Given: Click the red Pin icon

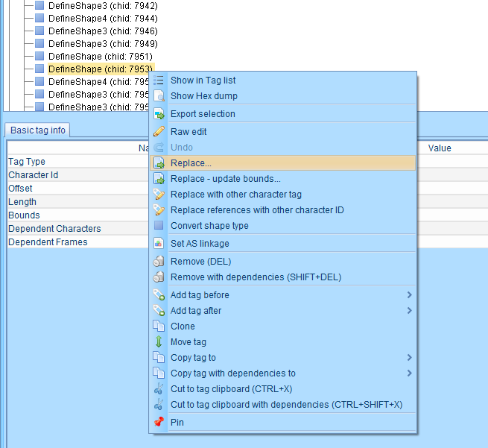Looking at the screenshot, I should coord(159,423).
